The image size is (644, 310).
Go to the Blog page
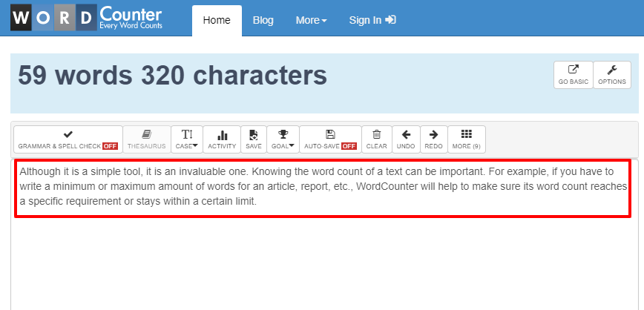pyautogui.click(x=263, y=20)
